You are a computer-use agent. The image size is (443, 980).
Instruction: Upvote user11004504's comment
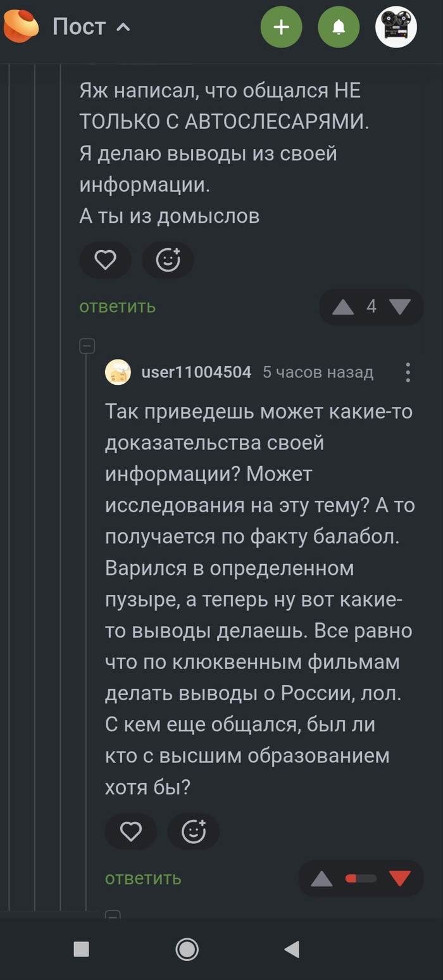pos(321,878)
